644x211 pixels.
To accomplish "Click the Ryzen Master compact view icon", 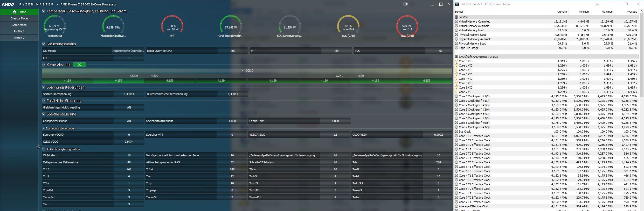I will click(x=405, y=4).
